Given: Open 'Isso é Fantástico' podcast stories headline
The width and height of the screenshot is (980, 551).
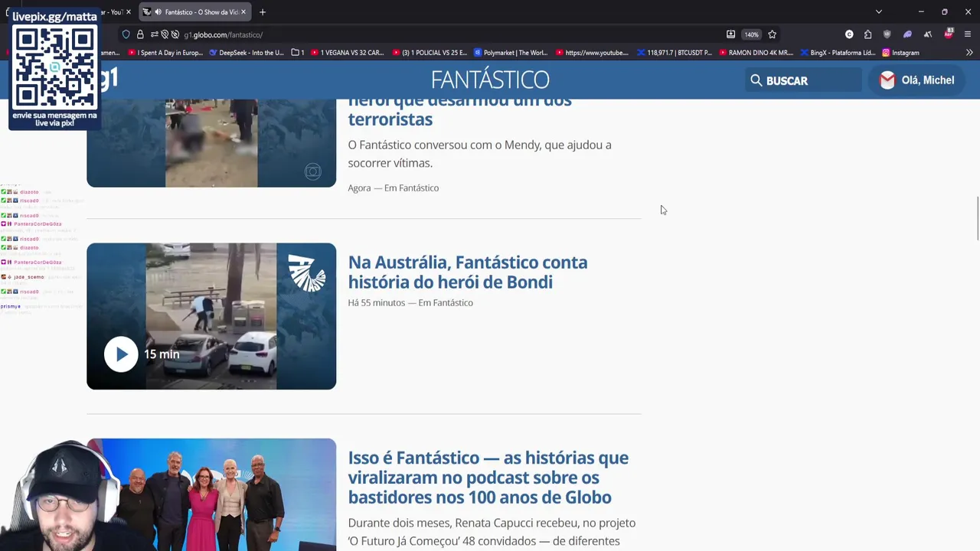Looking at the screenshot, I should (x=488, y=478).
